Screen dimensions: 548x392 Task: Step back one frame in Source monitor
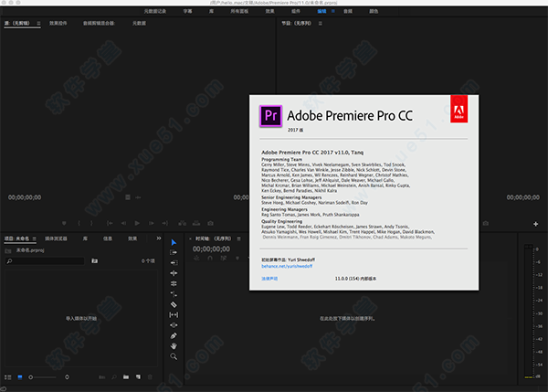point(123,223)
